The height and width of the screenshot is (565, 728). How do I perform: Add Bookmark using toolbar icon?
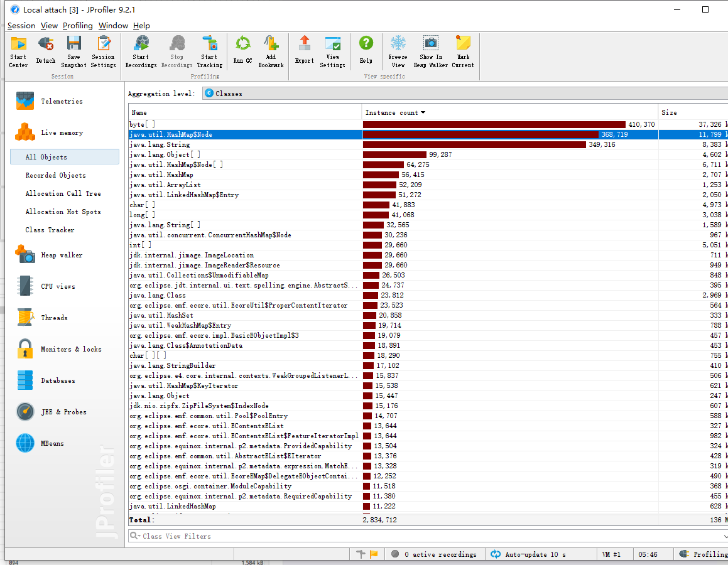[271, 51]
